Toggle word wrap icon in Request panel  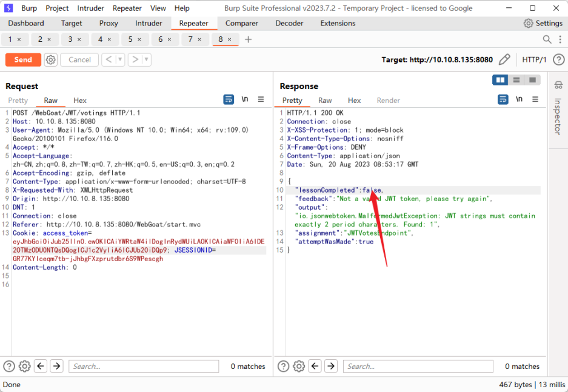click(x=229, y=99)
